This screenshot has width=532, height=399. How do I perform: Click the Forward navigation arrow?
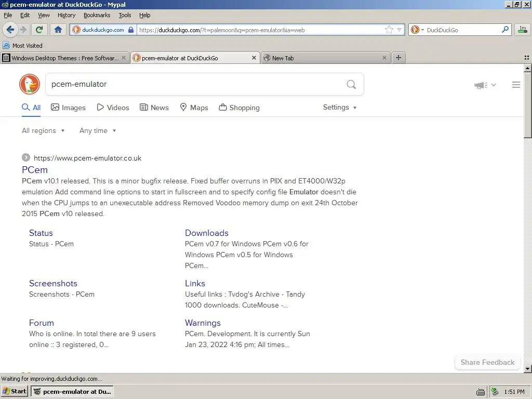[23, 30]
